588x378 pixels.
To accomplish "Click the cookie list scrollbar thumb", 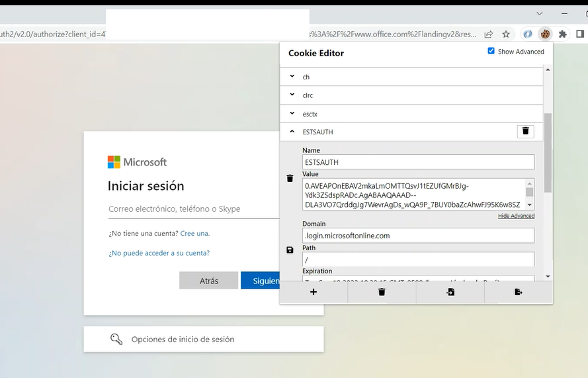I will coord(548,152).
